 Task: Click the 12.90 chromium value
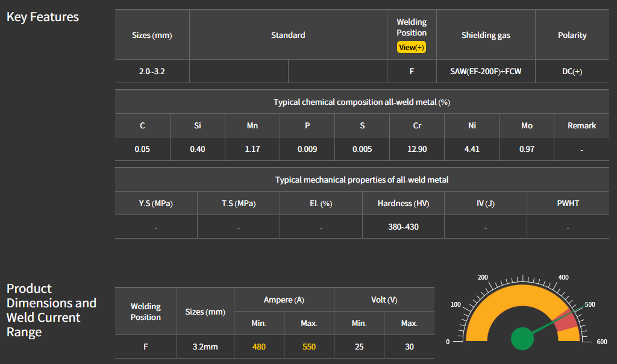tap(417, 149)
